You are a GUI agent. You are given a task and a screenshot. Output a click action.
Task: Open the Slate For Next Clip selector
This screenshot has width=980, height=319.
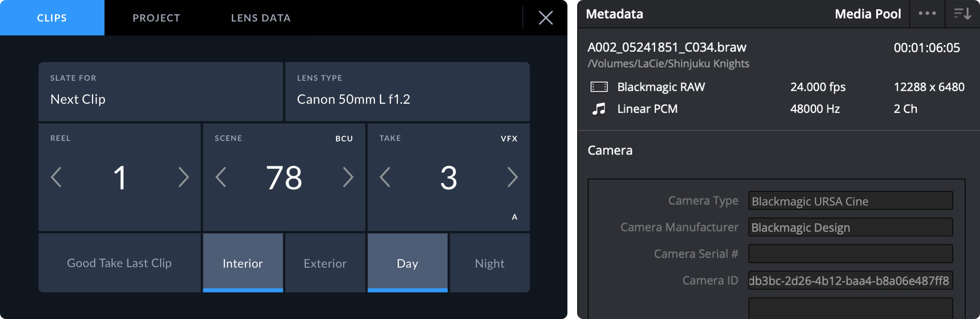pyautogui.click(x=161, y=91)
